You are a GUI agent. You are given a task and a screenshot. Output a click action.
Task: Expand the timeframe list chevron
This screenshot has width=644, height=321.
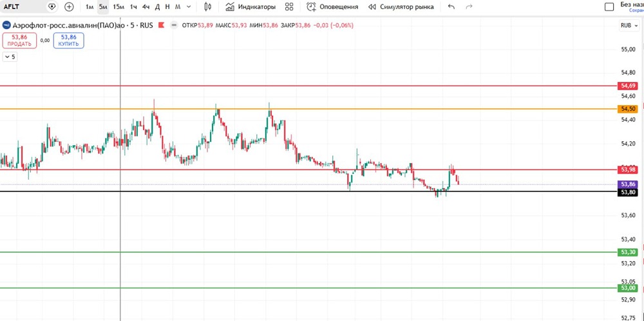coord(189,7)
